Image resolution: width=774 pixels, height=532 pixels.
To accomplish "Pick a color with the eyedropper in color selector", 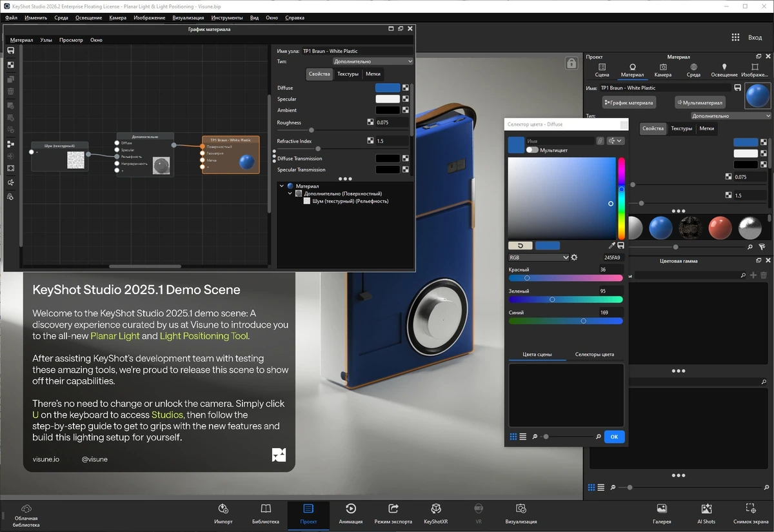I will [x=612, y=246].
